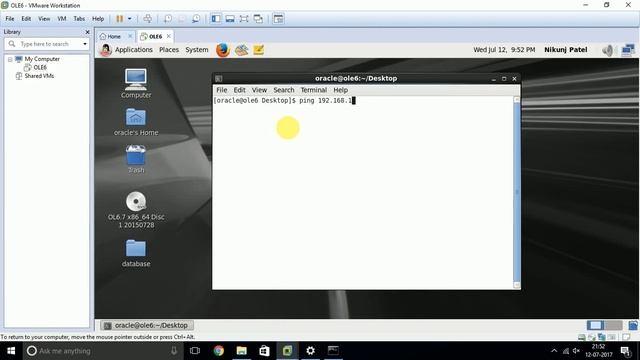Open the VMware VM menu
Image resolution: width=640 pixels, height=360 pixels.
pyautogui.click(x=62, y=19)
